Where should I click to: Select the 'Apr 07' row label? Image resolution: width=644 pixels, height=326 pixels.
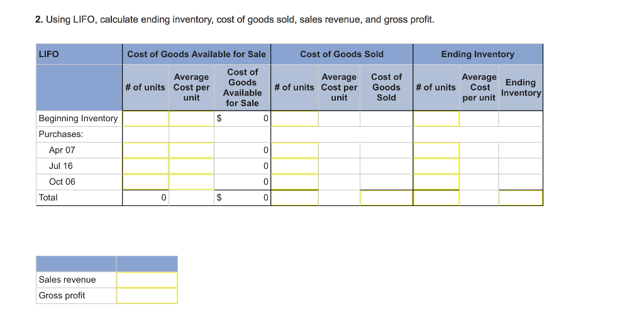[62, 150]
